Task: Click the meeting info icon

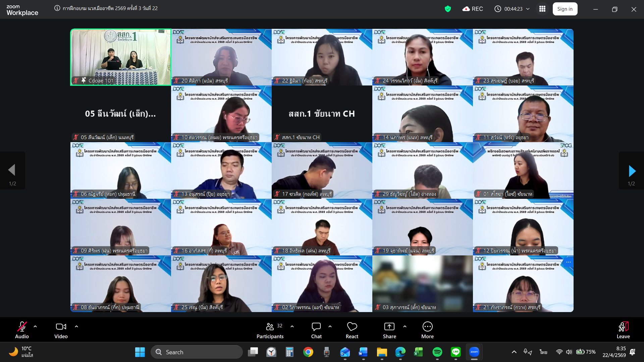Action: (57, 8)
